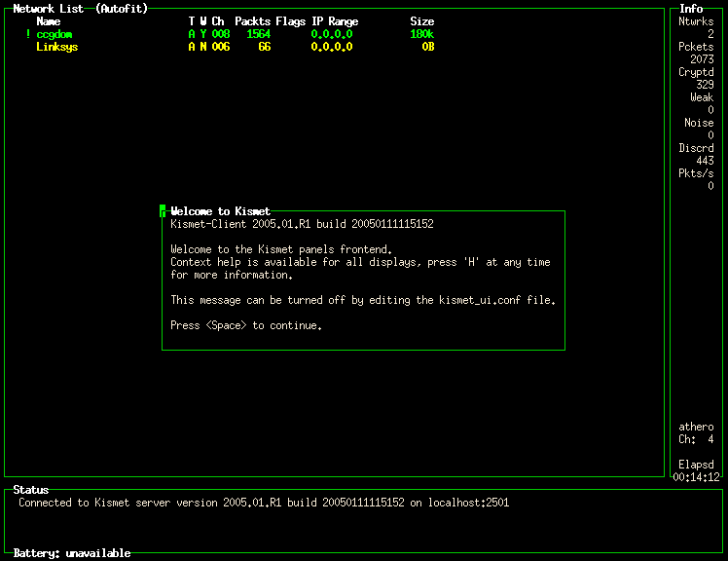Click the IP Range column header
The image size is (728, 561).
pos(334,21)
